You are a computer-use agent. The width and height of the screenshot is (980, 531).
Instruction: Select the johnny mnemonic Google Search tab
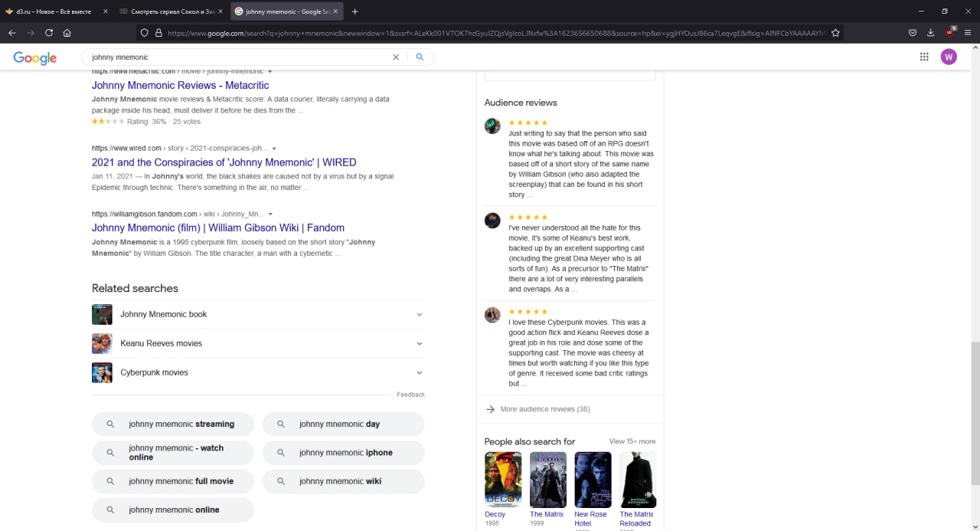point(286,11)
